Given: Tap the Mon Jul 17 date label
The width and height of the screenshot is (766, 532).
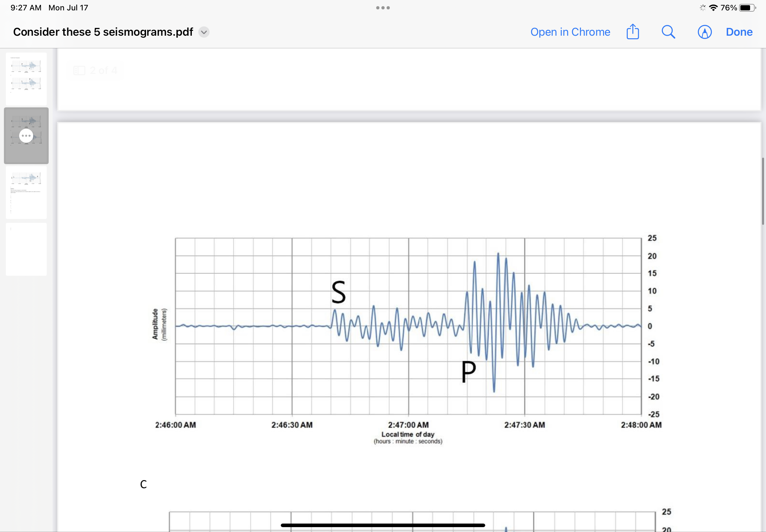Looking at the screenshot, I should pos(68,7).
